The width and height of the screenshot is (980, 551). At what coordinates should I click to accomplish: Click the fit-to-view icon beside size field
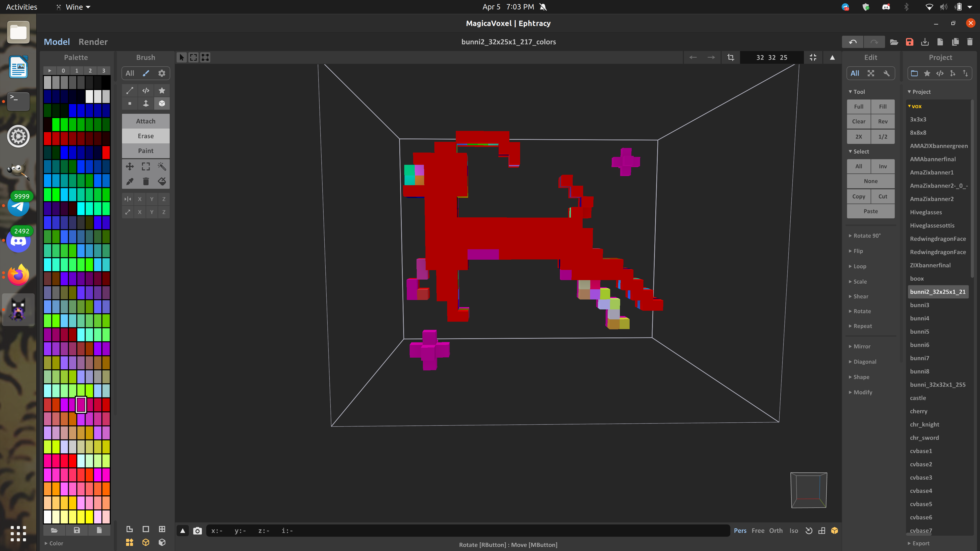813,57
